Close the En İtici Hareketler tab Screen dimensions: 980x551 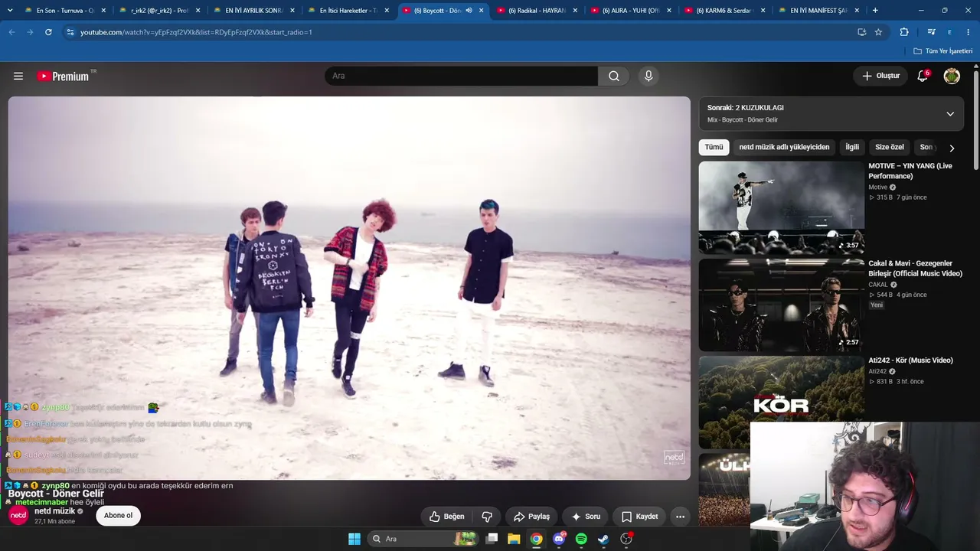click(x=387, y=11)
